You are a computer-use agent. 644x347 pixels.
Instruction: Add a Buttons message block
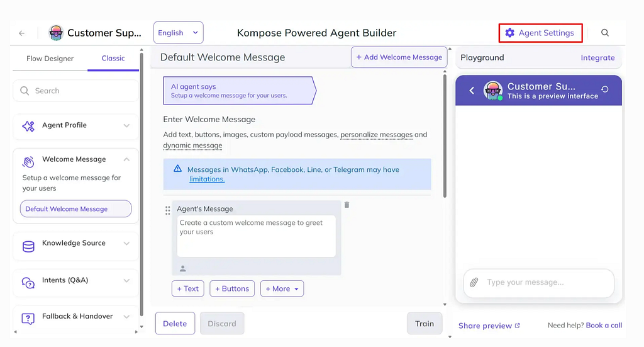[x=232, y=288]
